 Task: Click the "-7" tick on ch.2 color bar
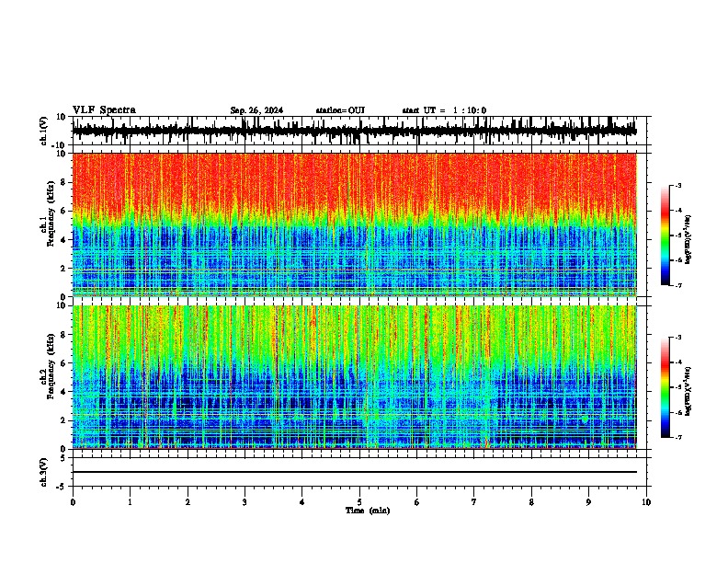coord(677,437)
